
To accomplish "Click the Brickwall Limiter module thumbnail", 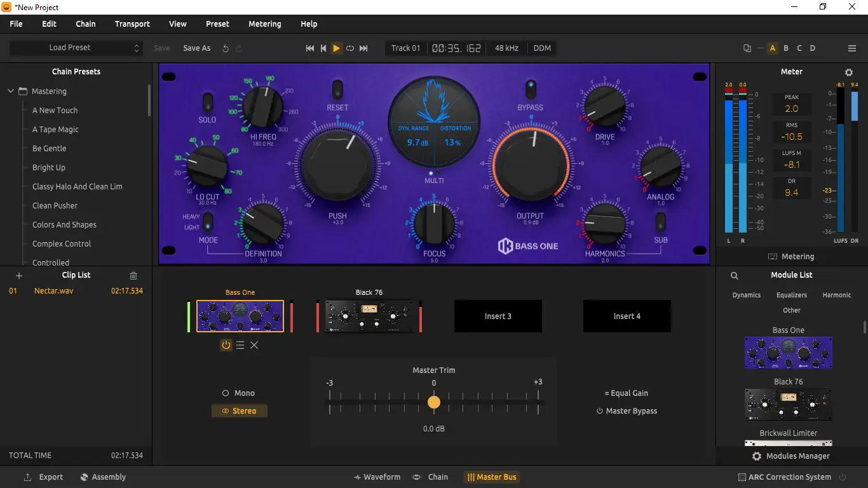I will click(789, 442).
